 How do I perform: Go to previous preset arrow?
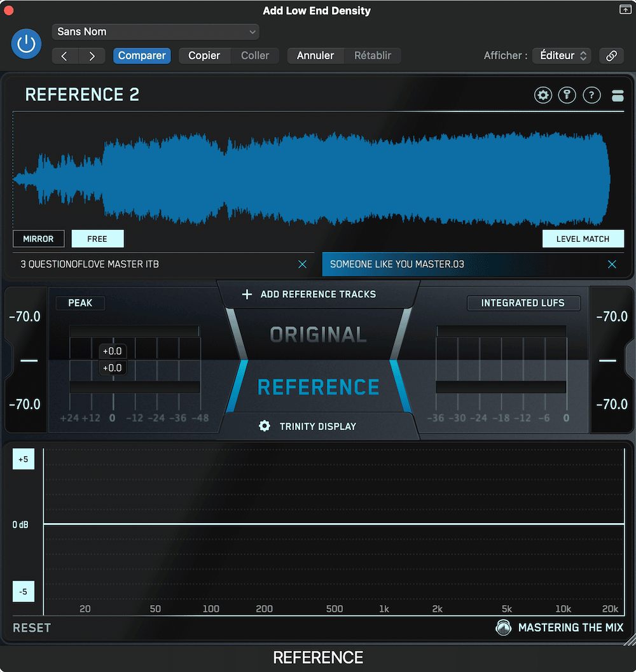[65, 56]
